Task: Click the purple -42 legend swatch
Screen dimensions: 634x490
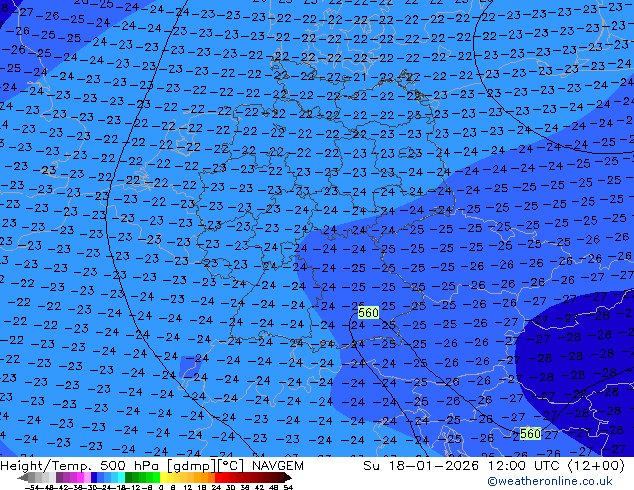Action: click(59, 477)
